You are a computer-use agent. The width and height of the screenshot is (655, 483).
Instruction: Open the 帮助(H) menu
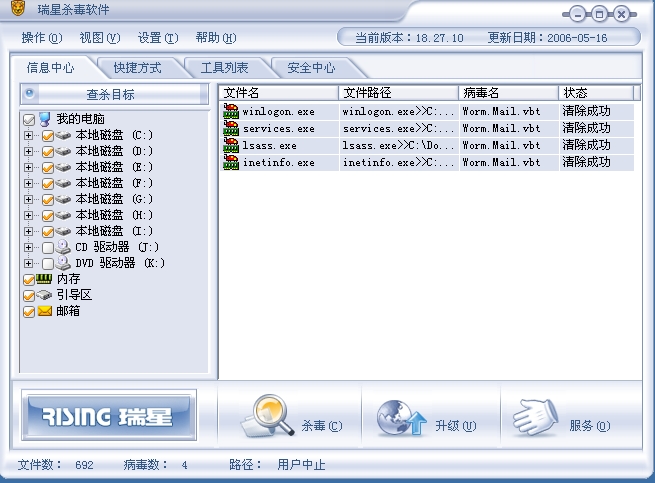(216, 38)
